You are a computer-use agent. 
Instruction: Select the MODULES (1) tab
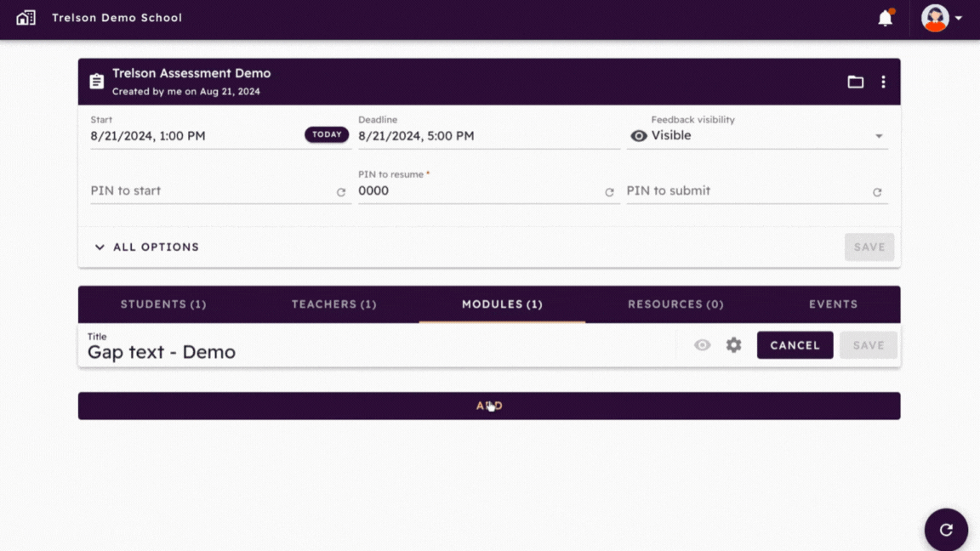(502, 304)
